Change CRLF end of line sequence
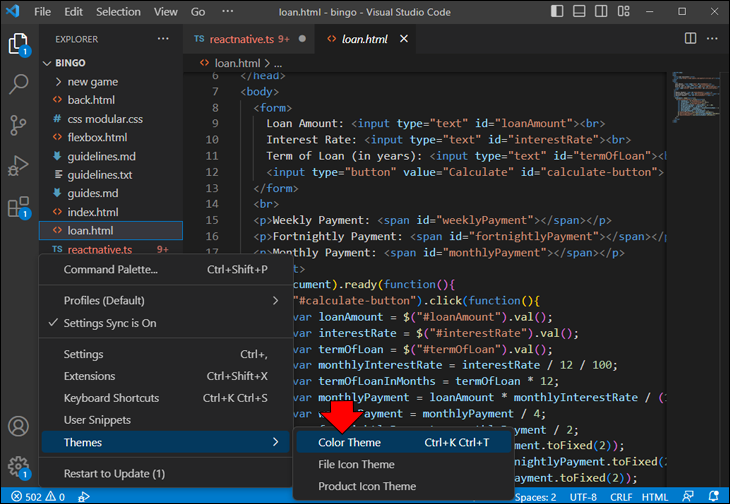Viewport: 730px width, 504px height. (x=621, y=497)
